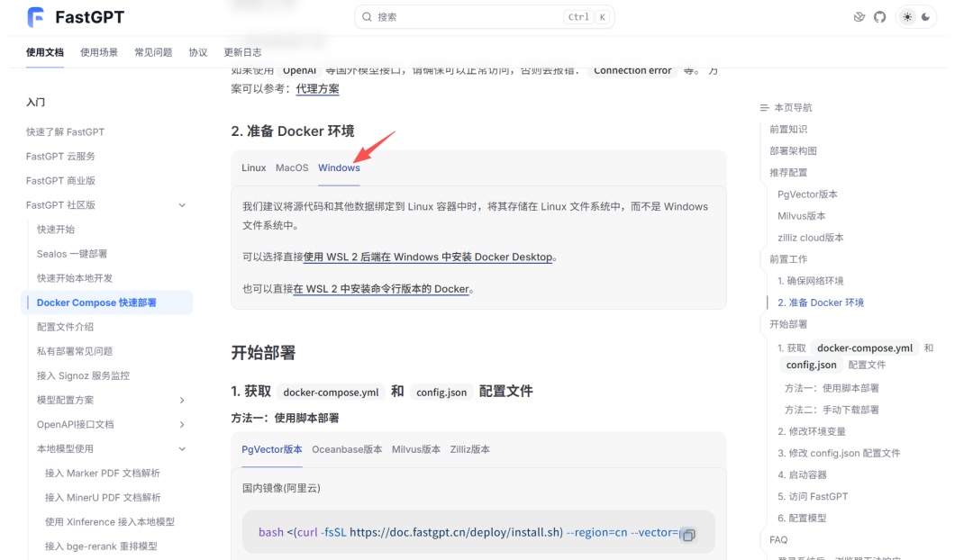Open 使用 Xinference 接入本地模型 item
This screenshot has width=973, height=560.
point(110,522)
